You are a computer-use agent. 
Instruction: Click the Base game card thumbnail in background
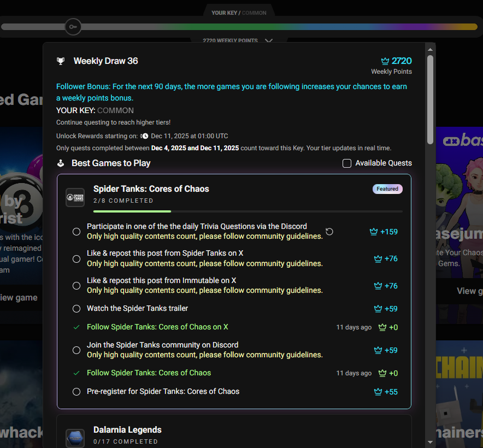coord(460,202)
